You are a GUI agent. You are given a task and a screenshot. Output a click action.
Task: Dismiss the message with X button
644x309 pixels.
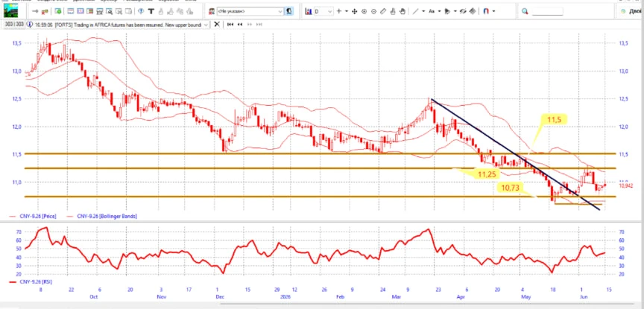point(217,25)
